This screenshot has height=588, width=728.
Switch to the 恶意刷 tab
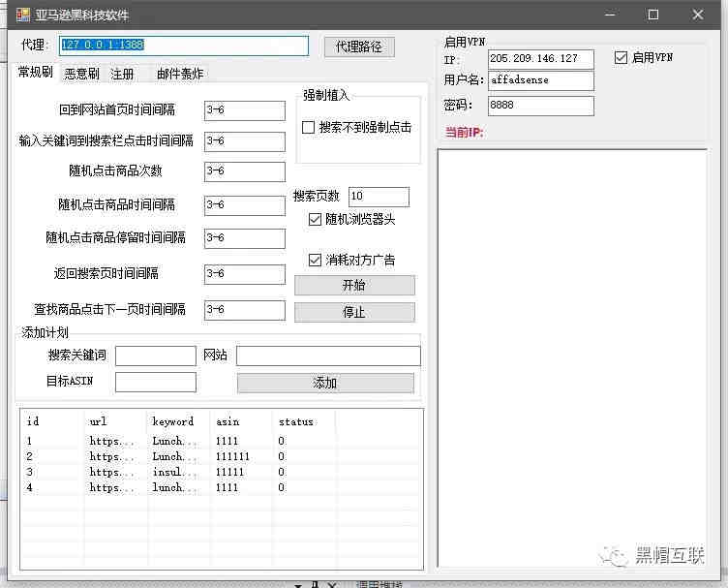81,74
